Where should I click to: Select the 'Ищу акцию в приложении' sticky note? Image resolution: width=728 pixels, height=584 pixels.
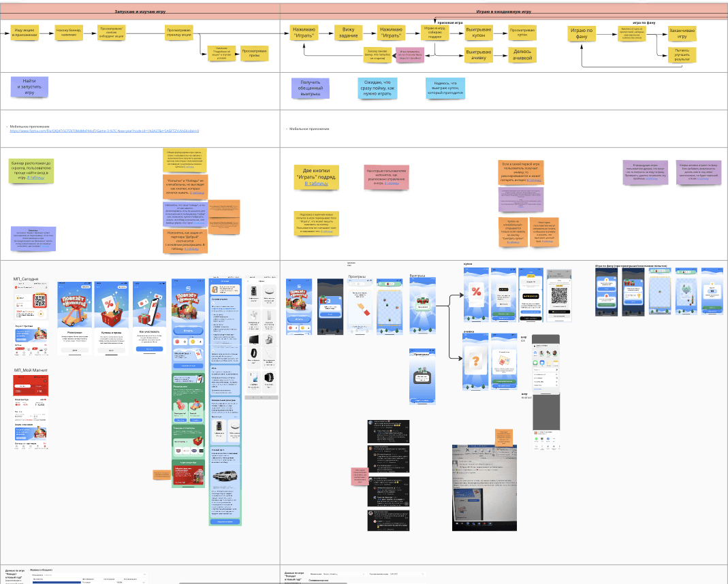coord(25,33)
